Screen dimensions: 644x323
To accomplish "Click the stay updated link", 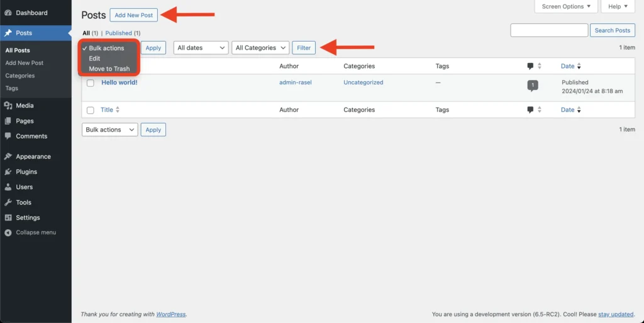I will (x=616, y=314).
